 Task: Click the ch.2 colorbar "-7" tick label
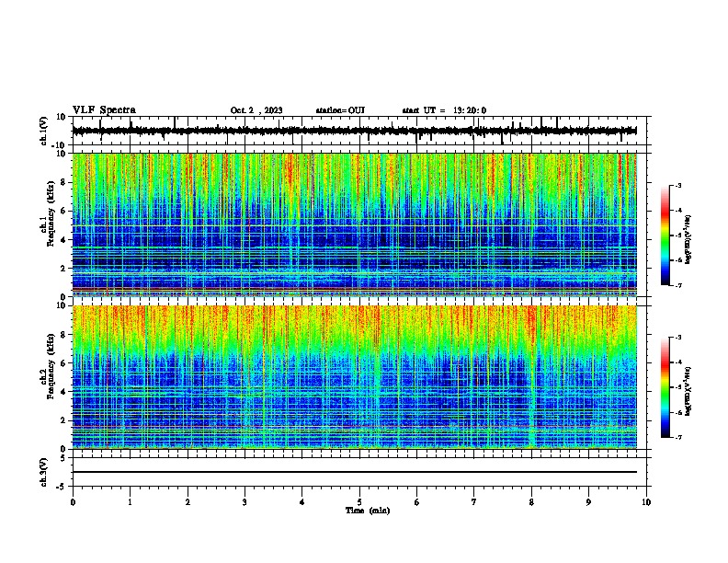[x=677, y=437]
